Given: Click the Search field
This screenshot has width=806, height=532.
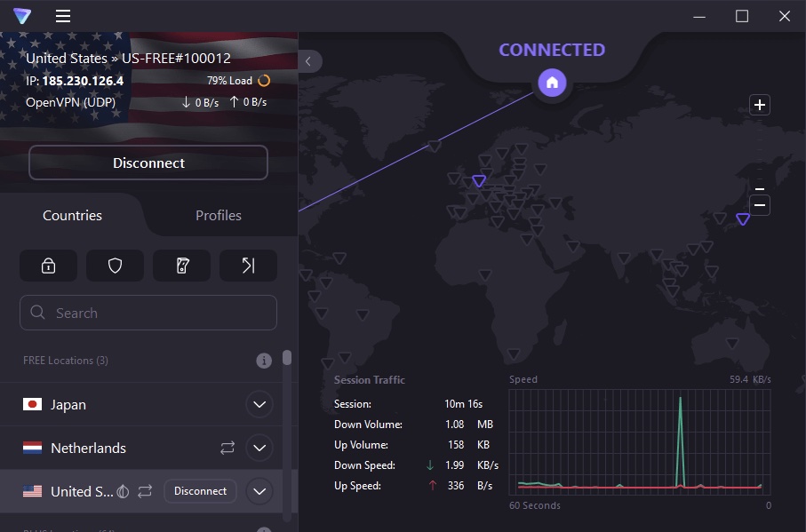Looking at the screenshot, I should coord(148,313).
